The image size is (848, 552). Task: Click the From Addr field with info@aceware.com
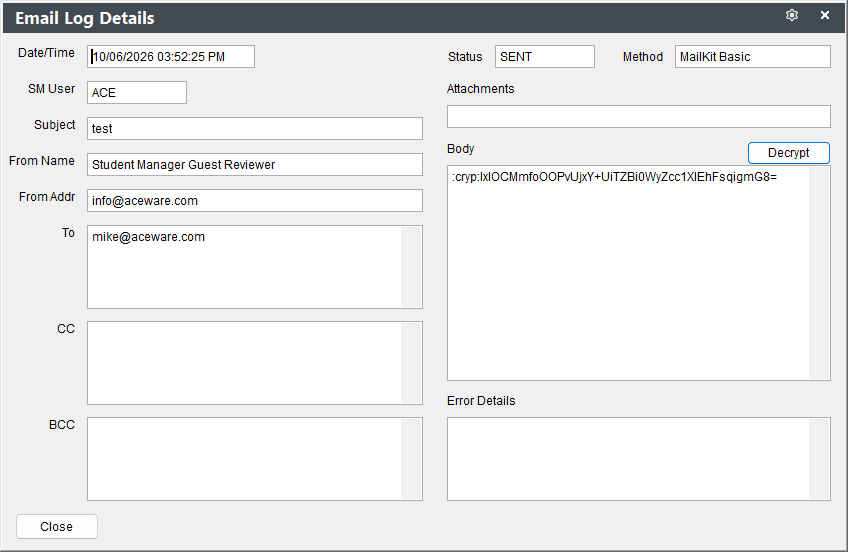[255, 201]
